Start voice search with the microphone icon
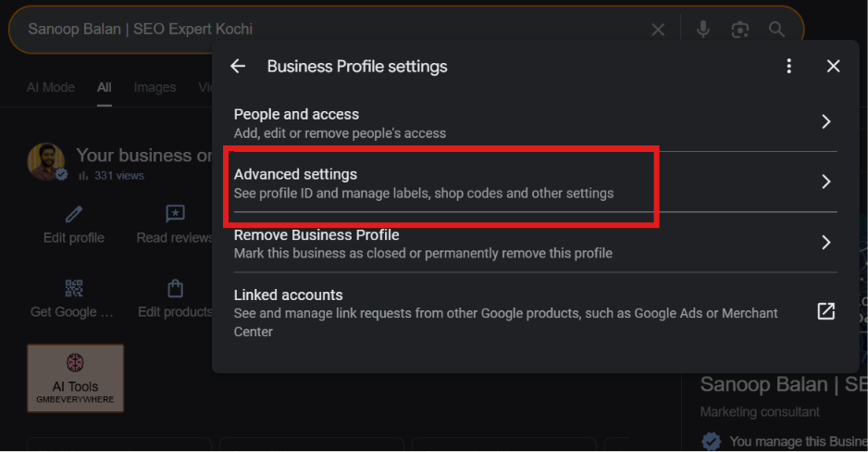The width and height of the screenshot is (868, 452). click(703, 29)
